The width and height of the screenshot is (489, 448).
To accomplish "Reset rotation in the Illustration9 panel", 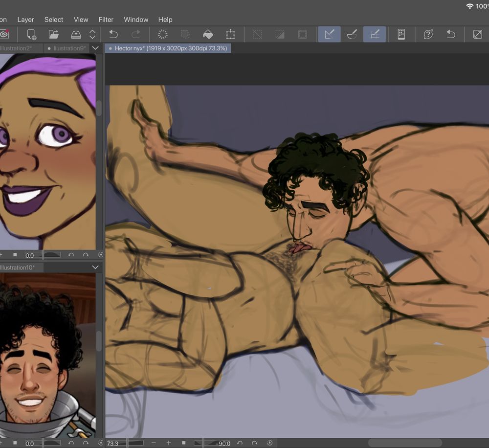I will tap(100, 255).
